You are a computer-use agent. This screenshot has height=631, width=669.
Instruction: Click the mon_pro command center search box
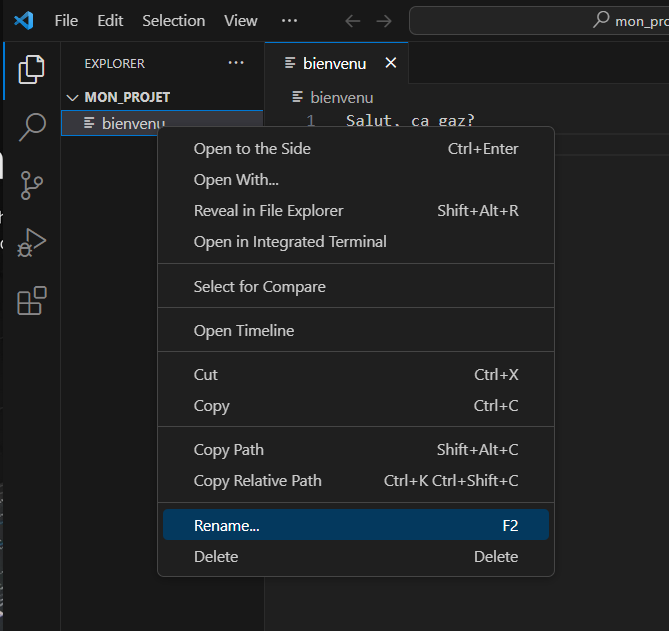tap(539, 20)
